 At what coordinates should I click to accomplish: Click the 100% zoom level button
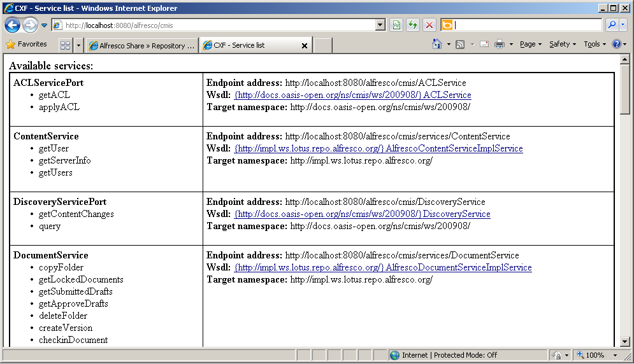pos(590,355)
